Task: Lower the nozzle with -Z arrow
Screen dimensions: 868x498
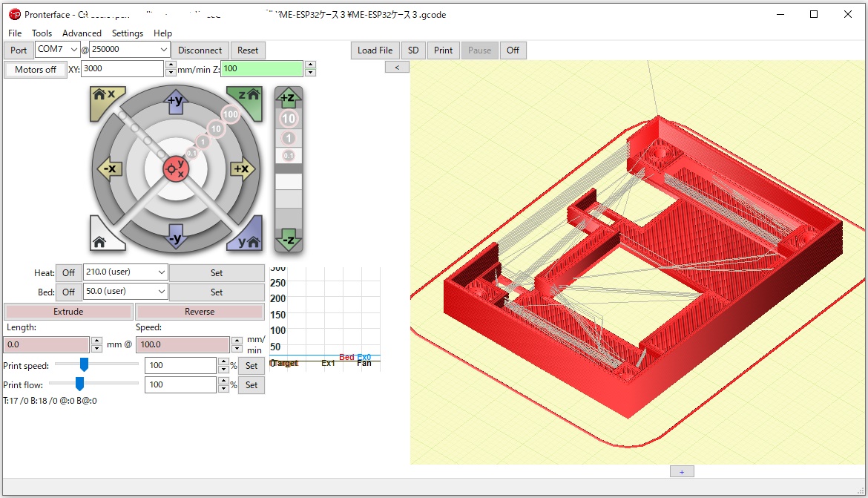Action: pos(289,240)
